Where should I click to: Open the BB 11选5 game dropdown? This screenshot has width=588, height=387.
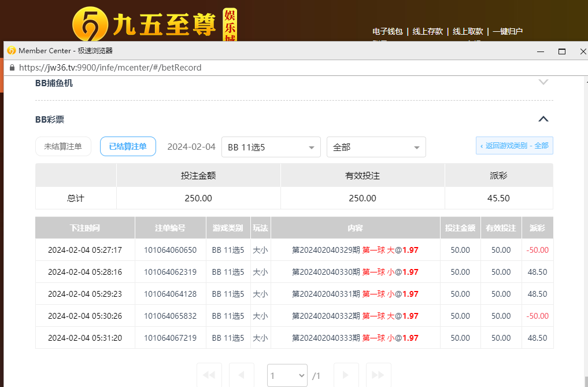point(271,147)
